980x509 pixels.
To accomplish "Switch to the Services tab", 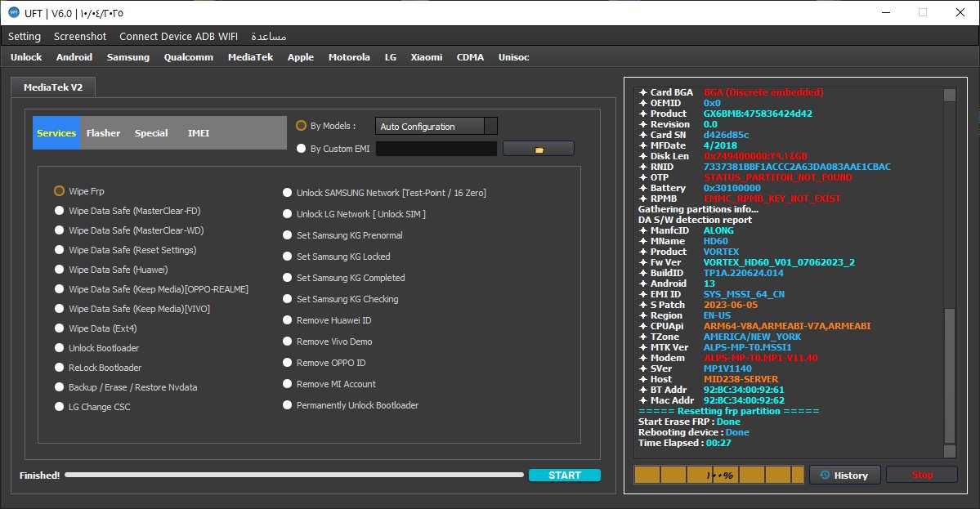I will (x=56, y=133).
